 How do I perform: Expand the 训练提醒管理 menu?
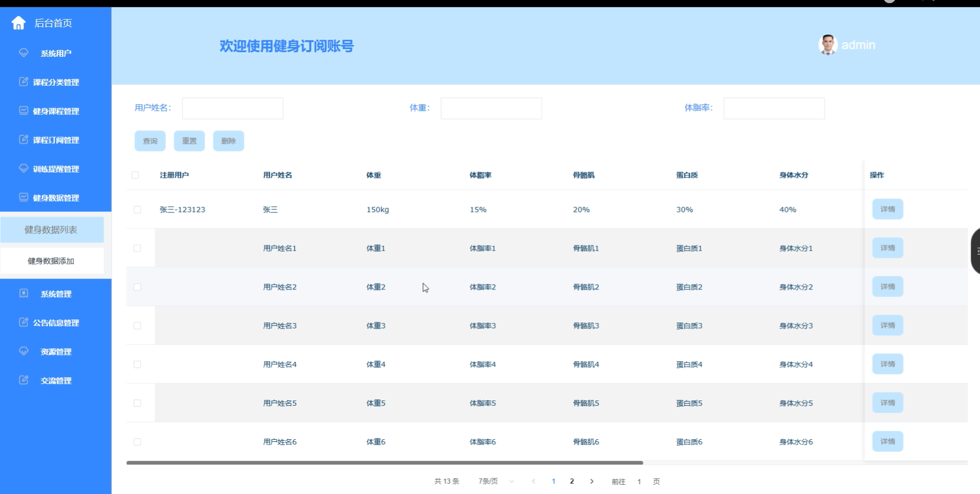point(56,168)
